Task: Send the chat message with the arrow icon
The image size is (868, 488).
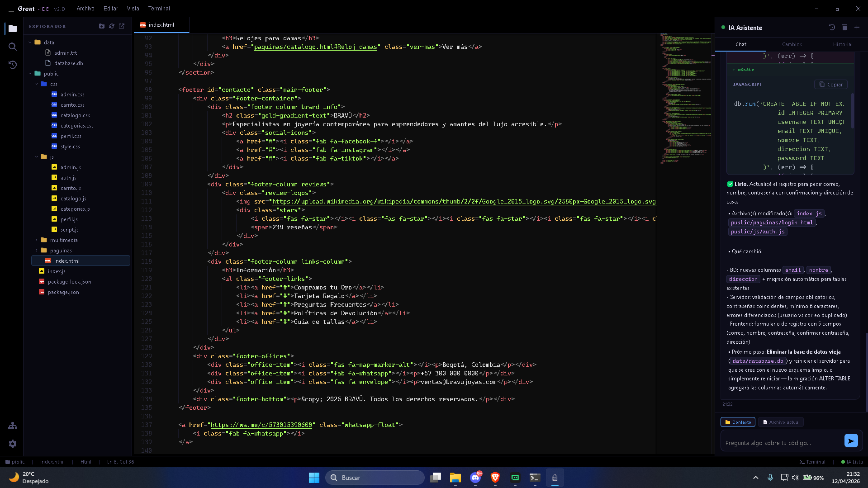Action: coord(851,440)
